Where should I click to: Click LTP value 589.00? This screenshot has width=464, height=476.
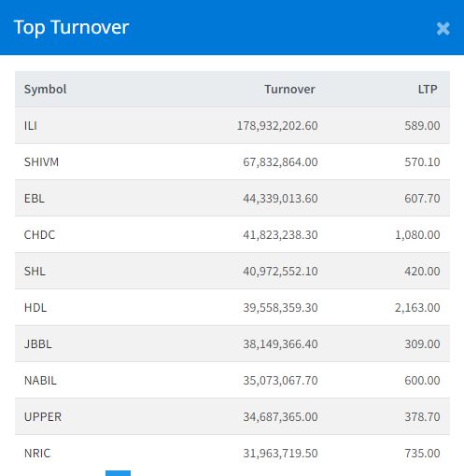422,126
